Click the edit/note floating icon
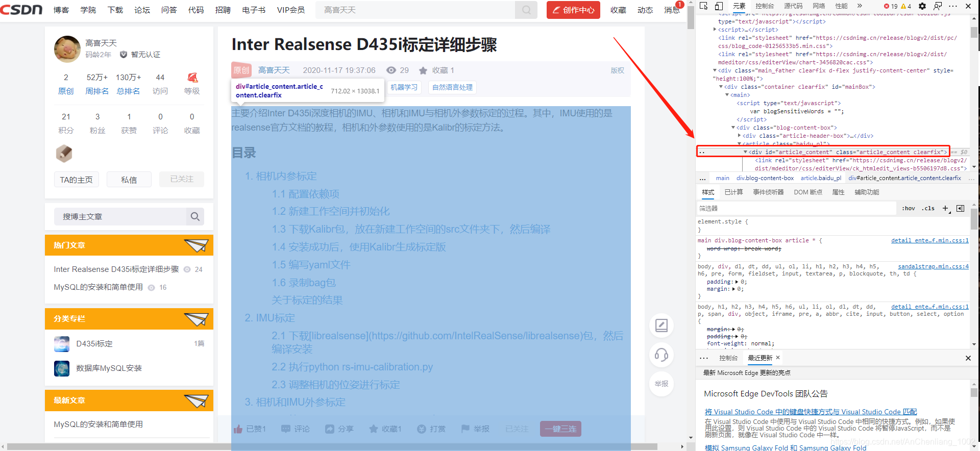Image resolution: width=980 pixels, height=451 pixels. (x=661, y=325)
